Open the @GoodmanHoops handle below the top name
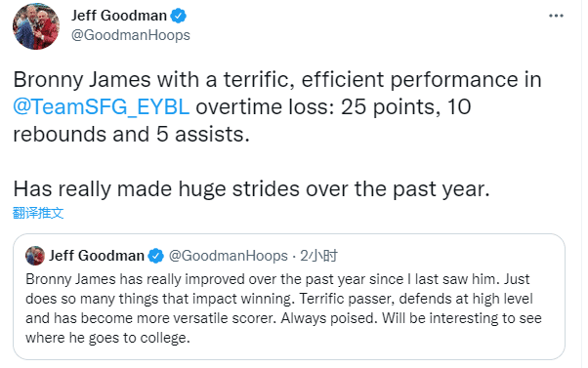 coord(131,35)
